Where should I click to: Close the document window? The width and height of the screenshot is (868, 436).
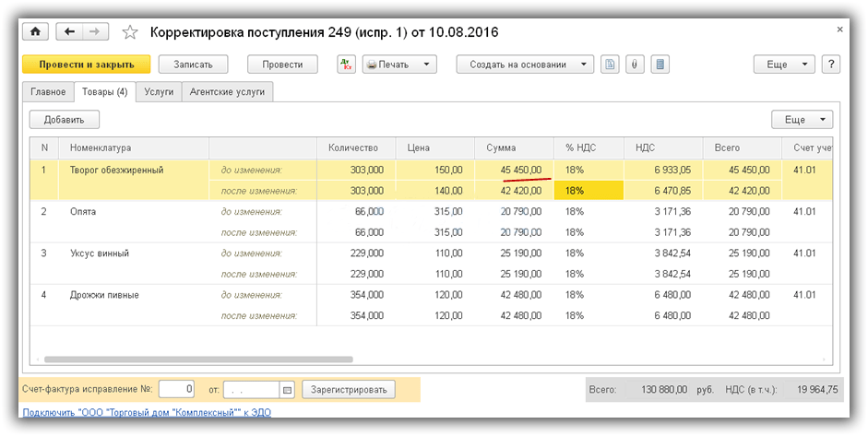[839, 29]
